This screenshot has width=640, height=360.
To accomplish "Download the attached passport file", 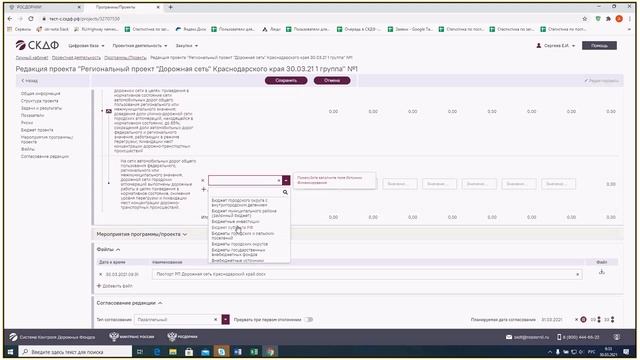I will point(602,272).
